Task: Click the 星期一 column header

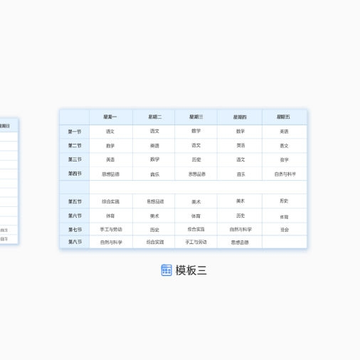Action: pos(110,117)
